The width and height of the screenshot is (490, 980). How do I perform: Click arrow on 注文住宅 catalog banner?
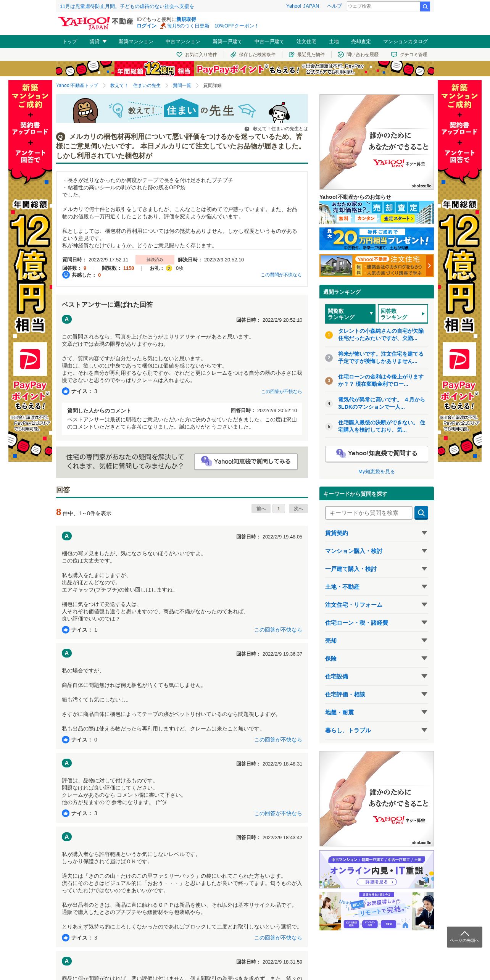tap(429, 266)
